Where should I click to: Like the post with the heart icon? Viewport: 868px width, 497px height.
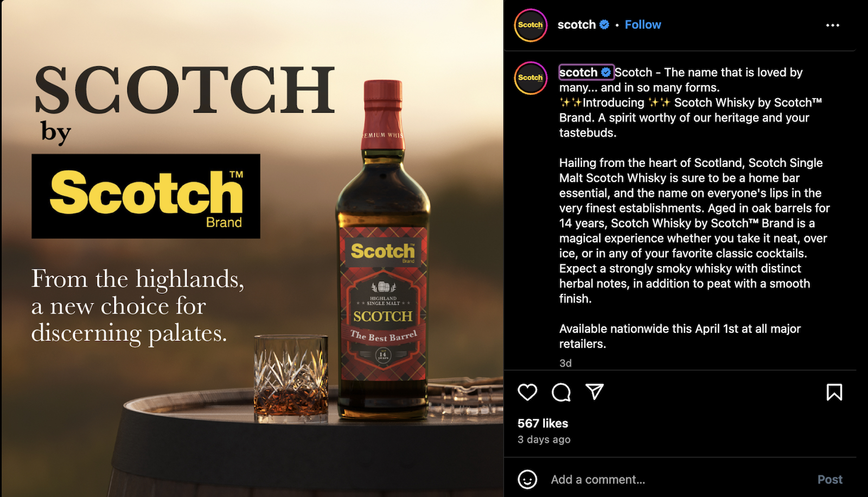pos(527,392)
